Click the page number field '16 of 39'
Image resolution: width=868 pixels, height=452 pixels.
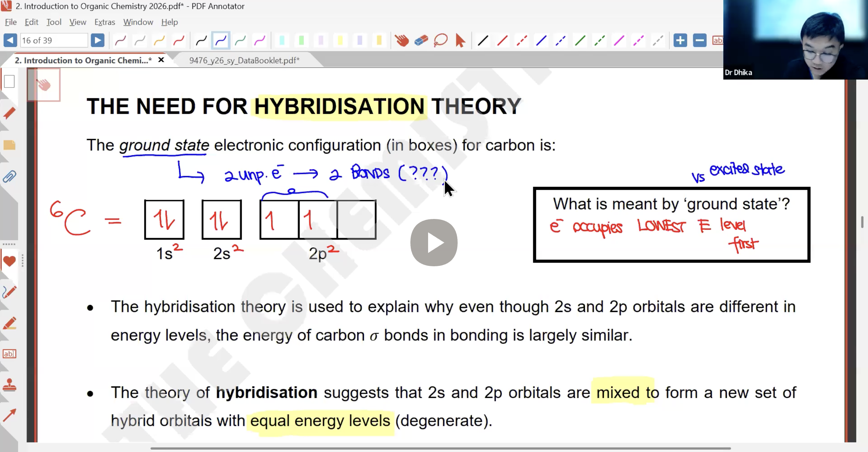tap(54, 40)
